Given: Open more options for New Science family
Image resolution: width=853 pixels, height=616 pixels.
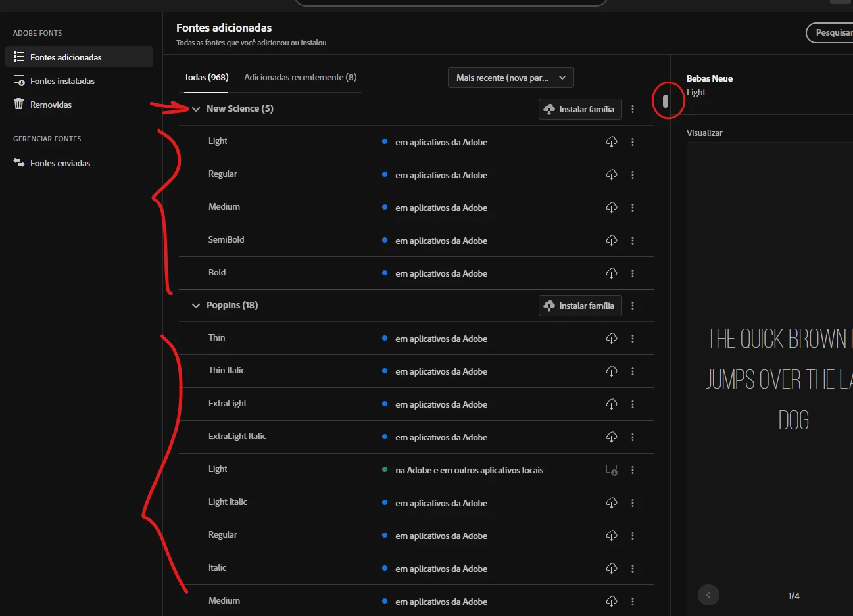Looking at the screenshot, I should pos(633,109).
